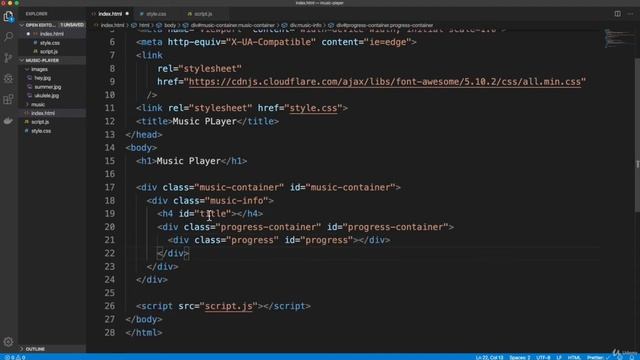
Task: Click the "progress" class value on line 21
Action: (x=252, y=240)
